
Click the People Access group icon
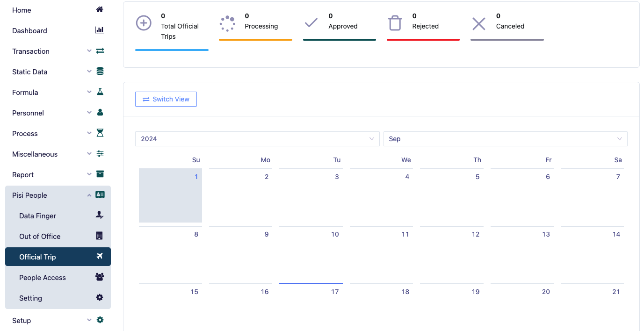point(100,277)
